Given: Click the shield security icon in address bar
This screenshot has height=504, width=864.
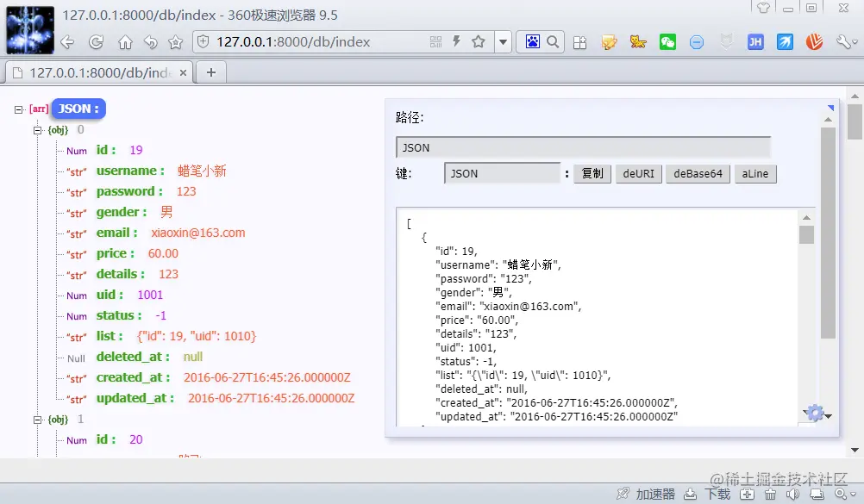Looking at the screenshot, I should (203, 42).
